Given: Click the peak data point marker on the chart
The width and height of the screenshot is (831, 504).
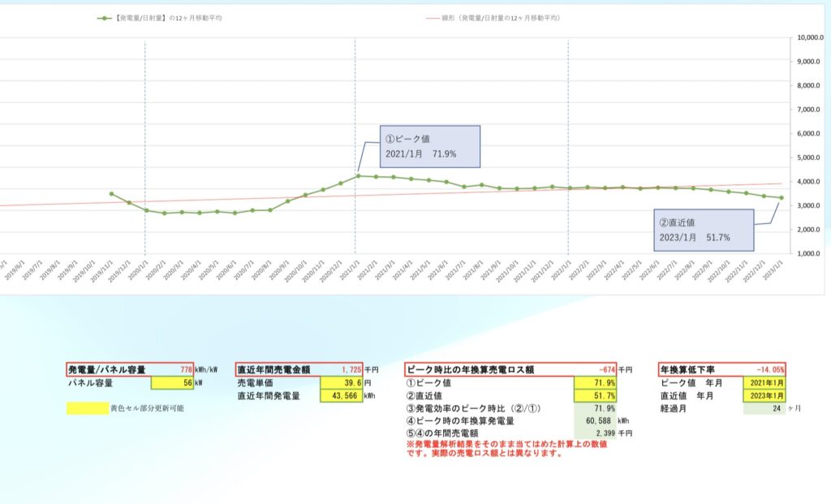Looking at the screenshot, I should click(360, 174).
